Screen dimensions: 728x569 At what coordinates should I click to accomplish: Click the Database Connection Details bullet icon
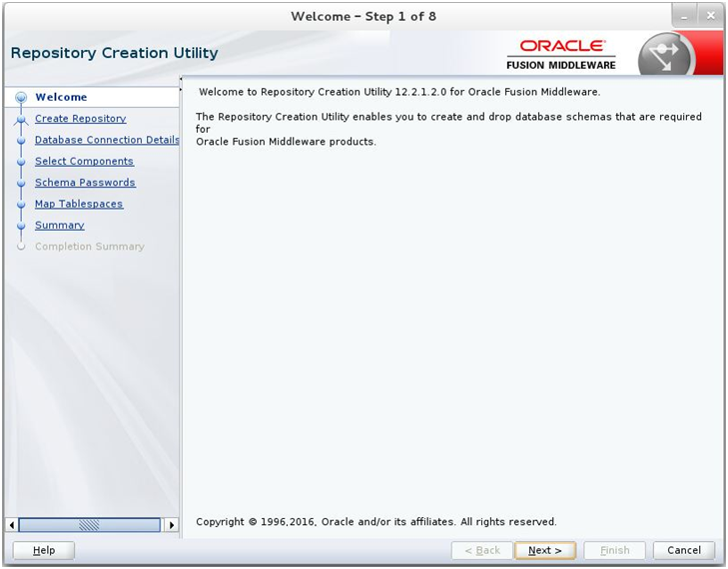coord(21,141)
